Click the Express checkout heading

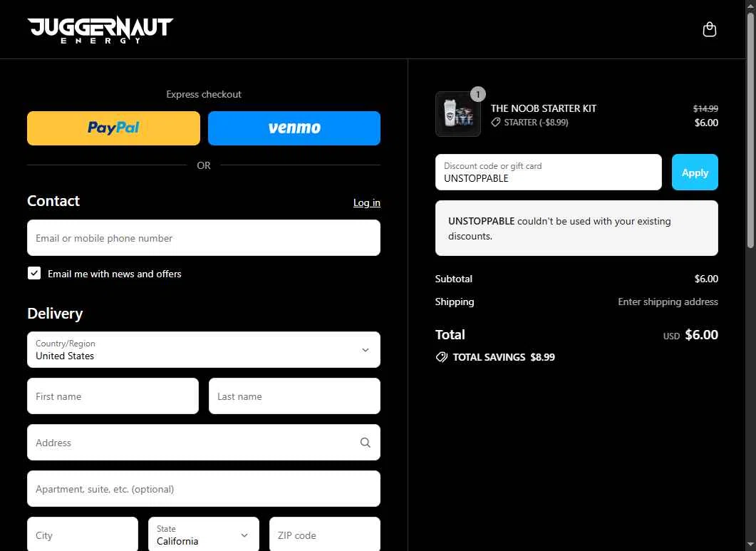tap(204, 95)
